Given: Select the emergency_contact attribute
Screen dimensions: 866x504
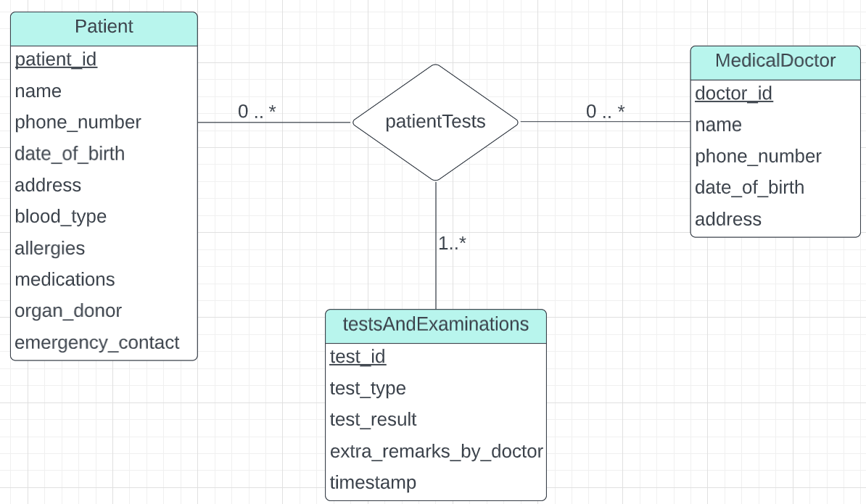Looking at the screenshot, I should (x=96, y=342).
